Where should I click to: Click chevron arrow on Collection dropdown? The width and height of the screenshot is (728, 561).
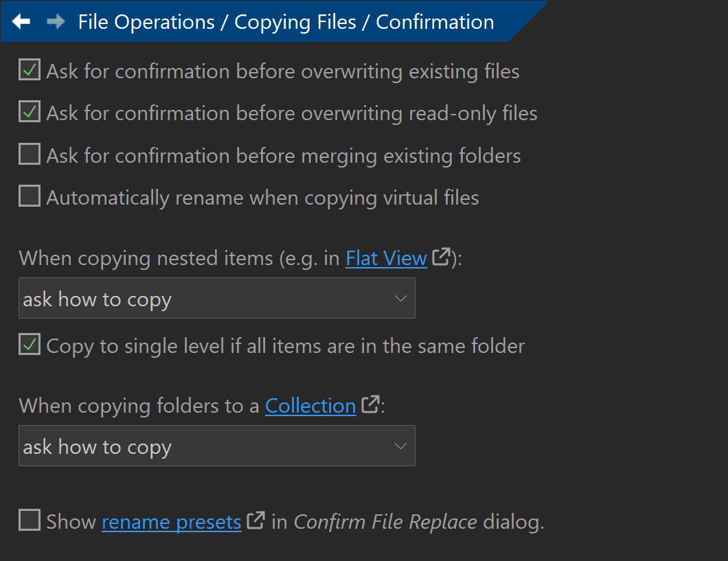point(400,446)
